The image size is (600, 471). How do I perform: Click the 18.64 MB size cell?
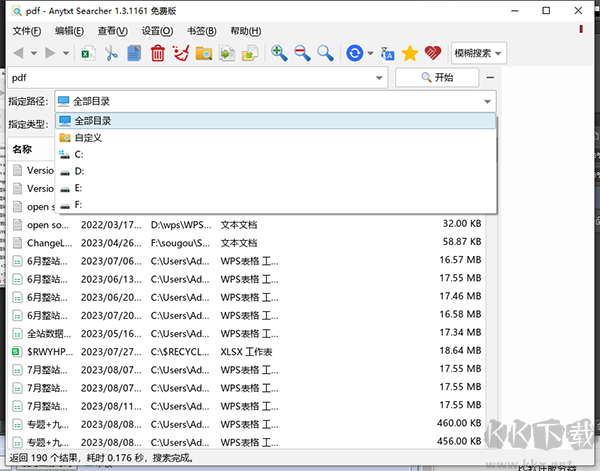[460, 350]
